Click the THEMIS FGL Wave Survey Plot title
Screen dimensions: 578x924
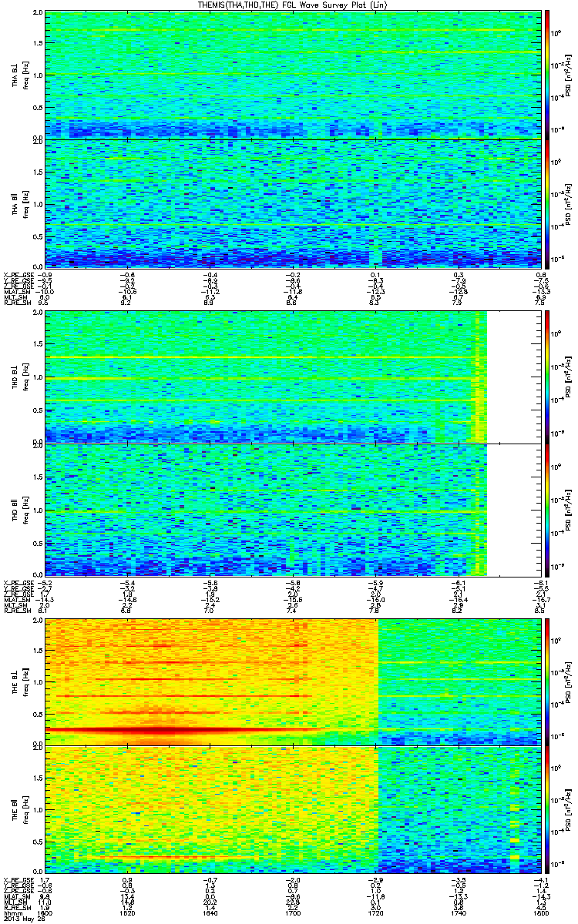[291, 5]
